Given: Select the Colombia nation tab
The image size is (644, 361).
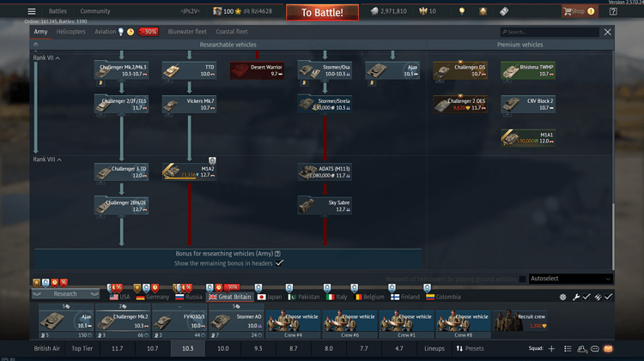Looking at the screenshot, I should tap(443, 297).
